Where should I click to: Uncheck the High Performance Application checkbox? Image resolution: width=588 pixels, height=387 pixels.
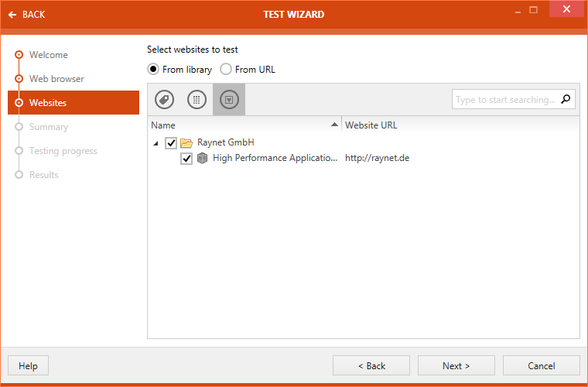click(186, 159)
